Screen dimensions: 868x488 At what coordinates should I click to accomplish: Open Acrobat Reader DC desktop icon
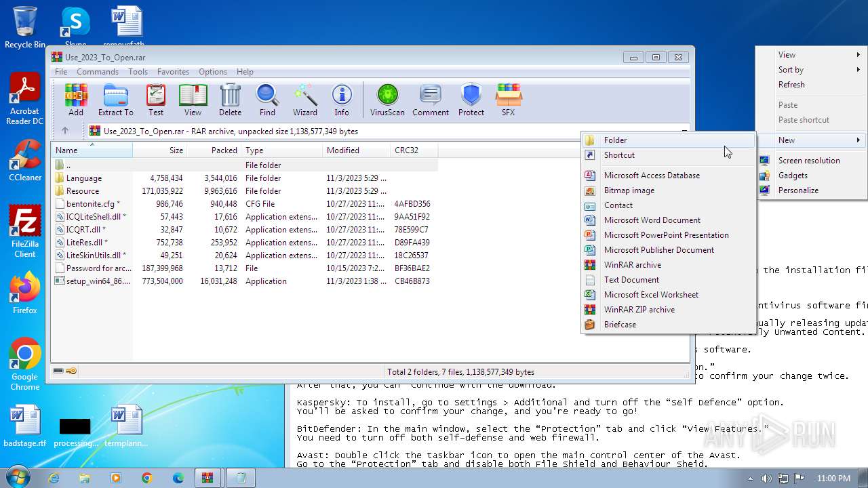pyautogui.click(x=24, y=99)
